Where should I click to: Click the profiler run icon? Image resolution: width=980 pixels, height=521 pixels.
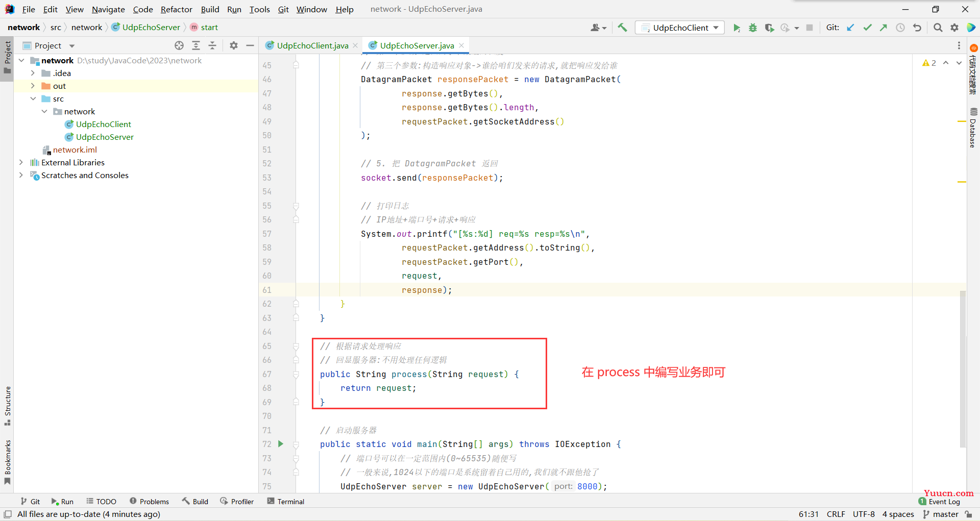[786, 28]
